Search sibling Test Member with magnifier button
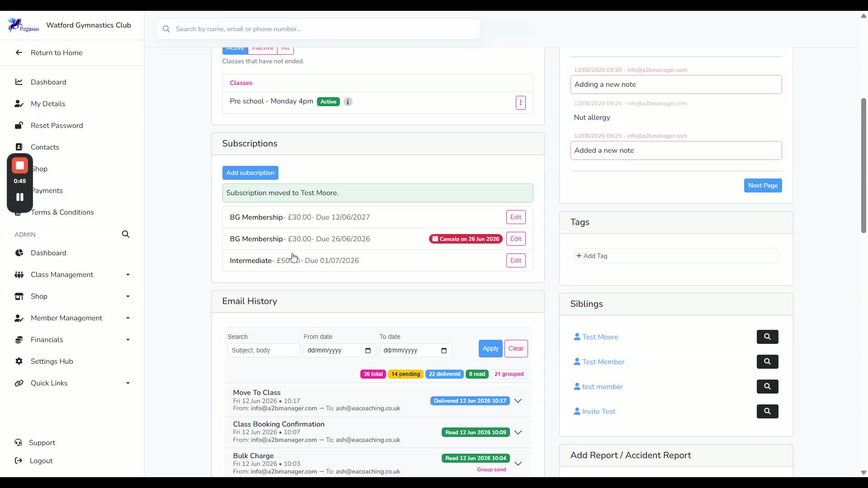 pyautogui.click(x=768, y=361)
